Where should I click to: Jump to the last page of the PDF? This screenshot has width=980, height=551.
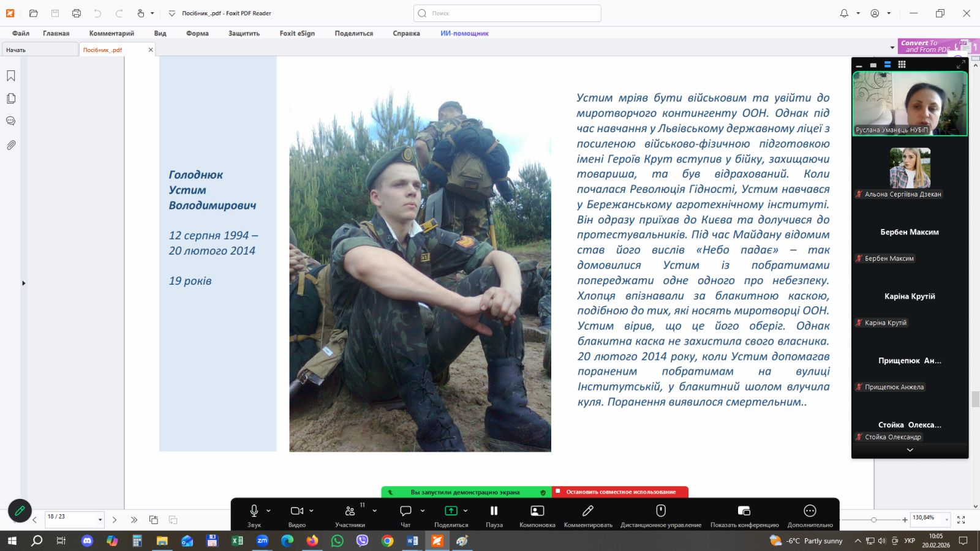pyautogui.click(x=134, y=520)
